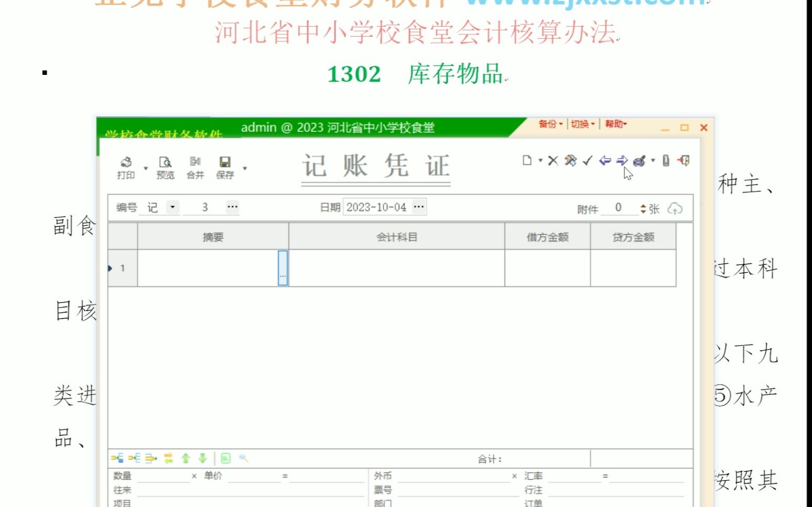The width and height of the screenshot is (812, 507).
Task: Open the 备份 backup dropdown
Action: (547, 125)
